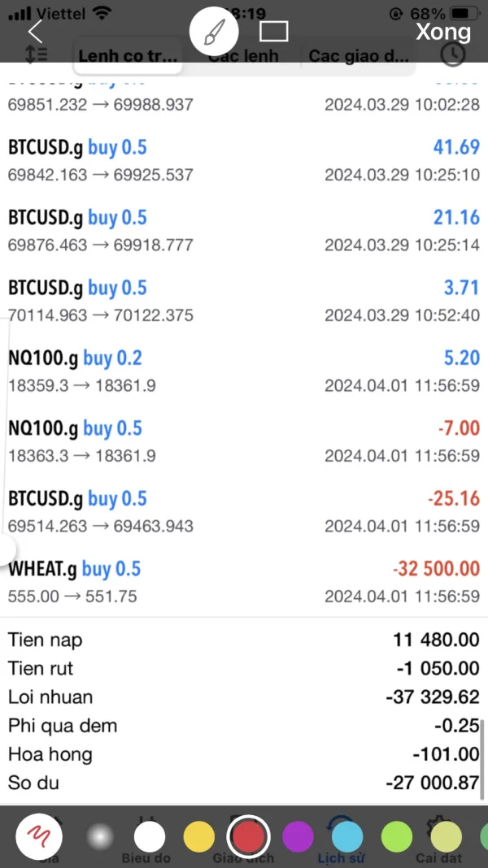Pick the light blue color swatch

tap(347, 835)
